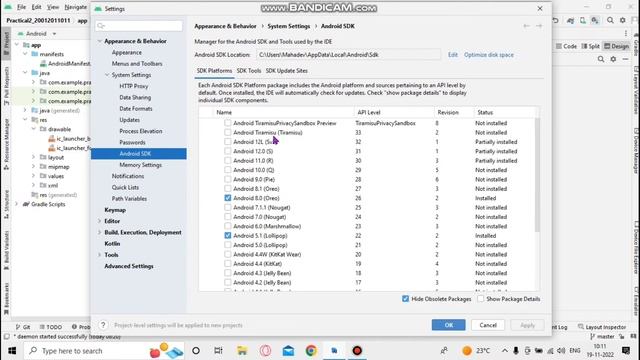Expand Editor settings group
This screenshot has height=360, width=640.
click(100, 221)
